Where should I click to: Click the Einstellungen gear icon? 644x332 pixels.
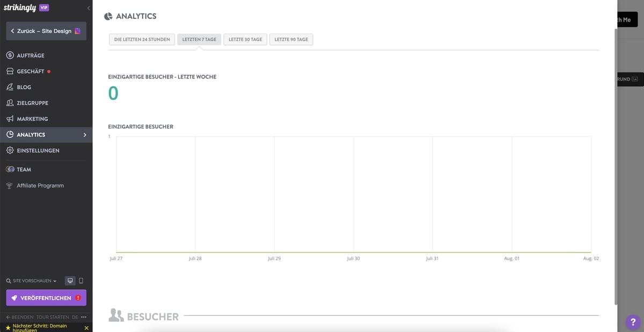(10, 150)
